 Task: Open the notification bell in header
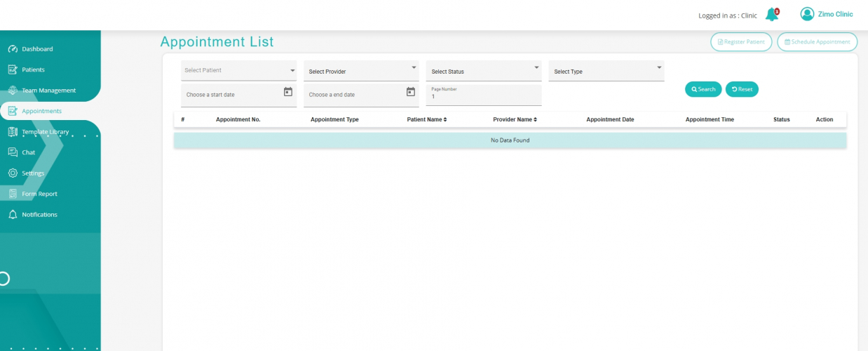point(772,15)
